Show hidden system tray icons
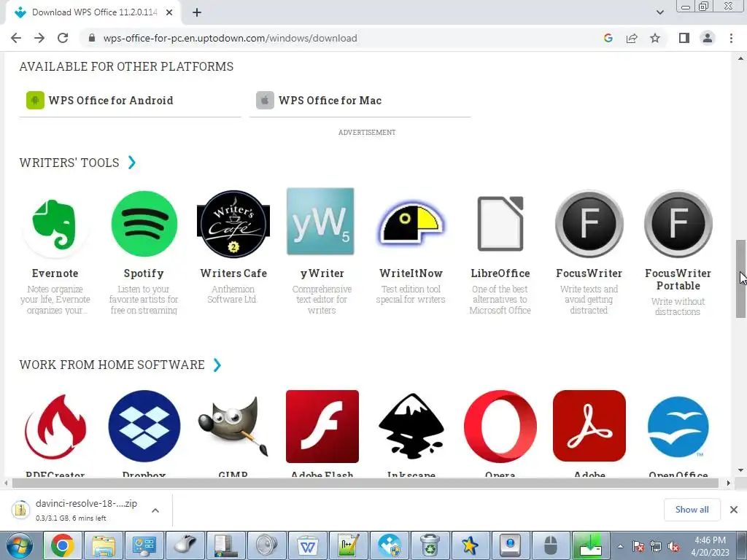 (x=620, y=546)
